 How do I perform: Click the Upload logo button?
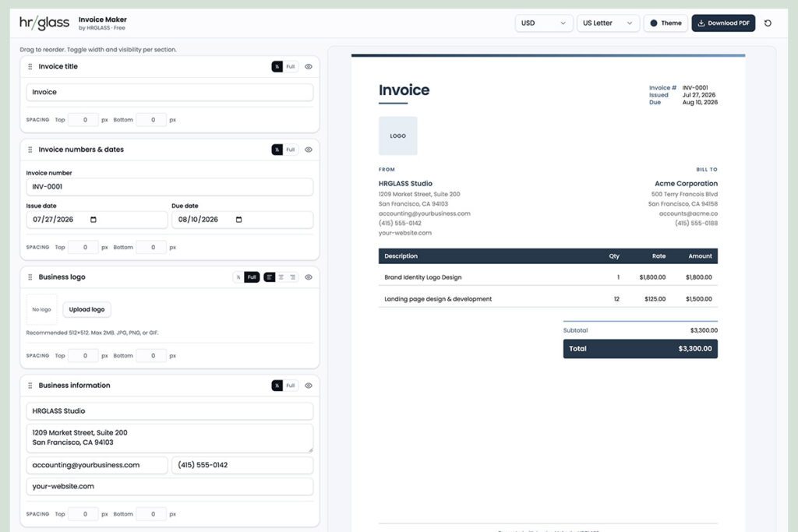[x=87, y=309]
